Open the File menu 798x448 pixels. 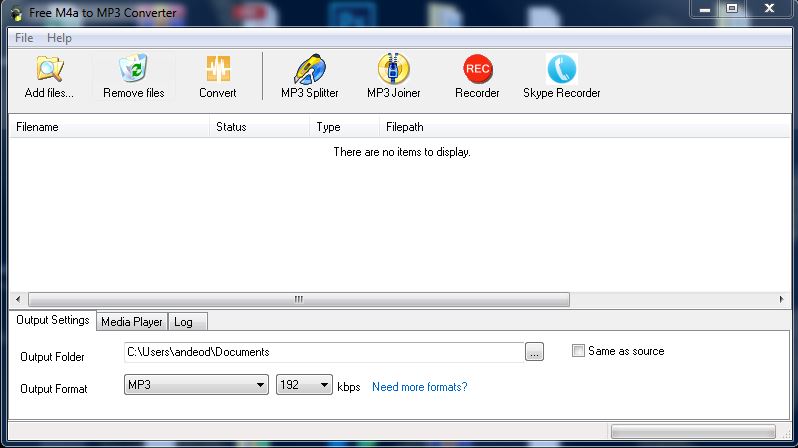[x=24, y=38]
